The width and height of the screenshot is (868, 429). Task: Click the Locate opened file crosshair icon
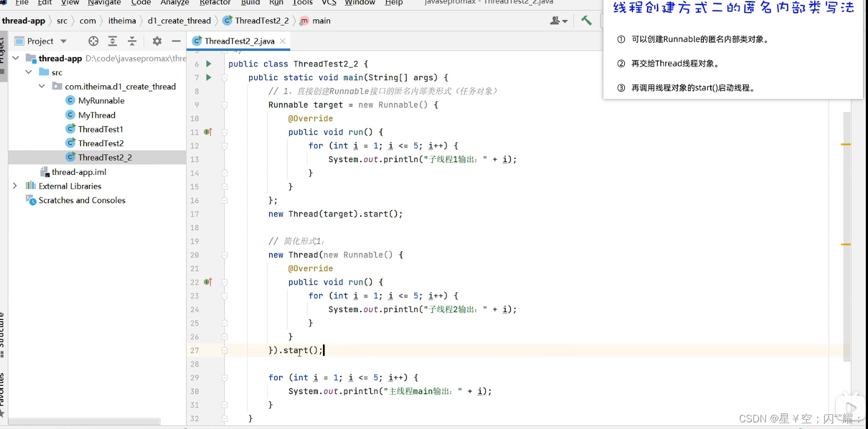click(x=93, y=41)
